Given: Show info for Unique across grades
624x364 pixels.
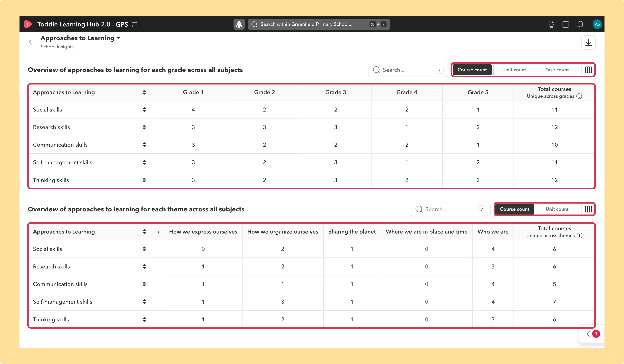Looking at the screenshot, I should [x=579, y=96].
